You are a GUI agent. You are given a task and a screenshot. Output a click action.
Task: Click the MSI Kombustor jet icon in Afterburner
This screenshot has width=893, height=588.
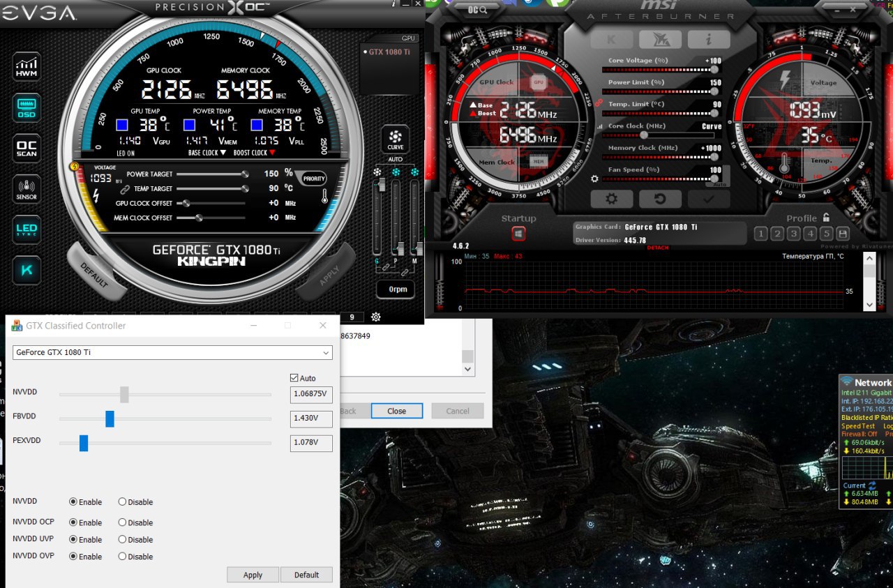click(660, 40)
